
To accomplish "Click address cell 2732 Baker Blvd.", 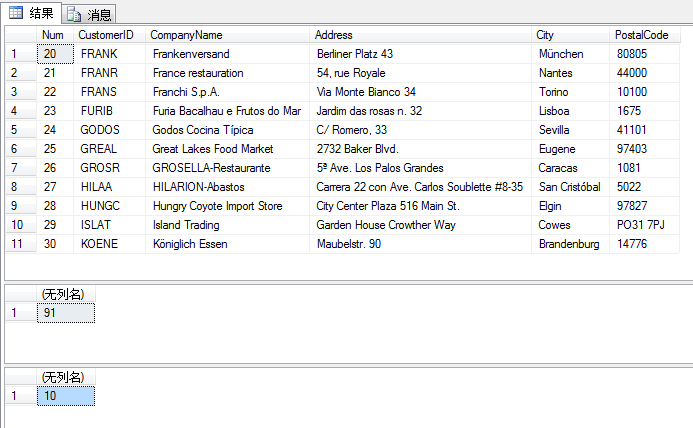I will 420,149.
